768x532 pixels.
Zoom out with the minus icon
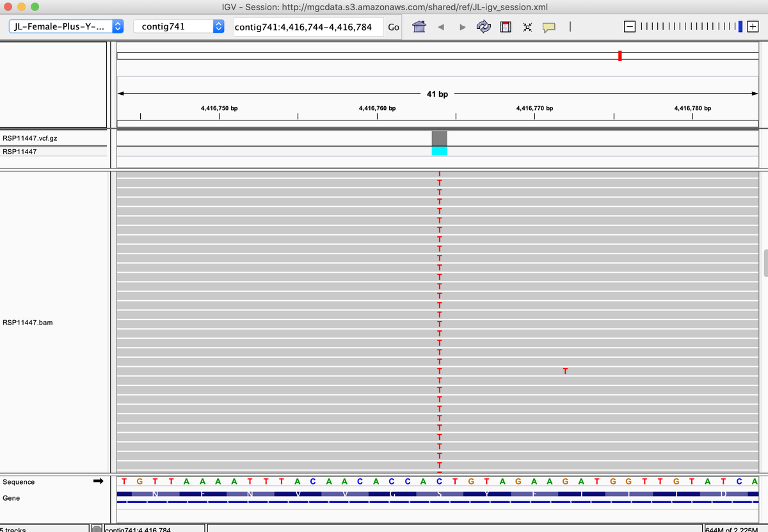pos(629,27)
